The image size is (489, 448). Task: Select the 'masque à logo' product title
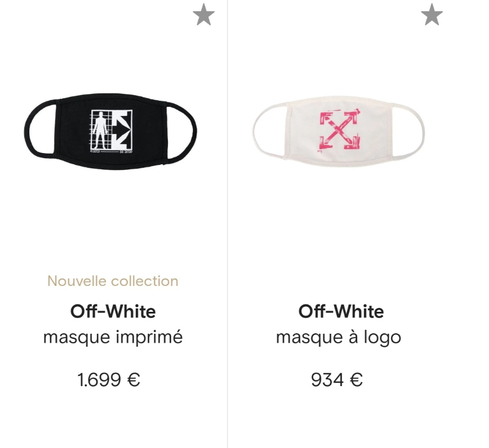[339, 338]
